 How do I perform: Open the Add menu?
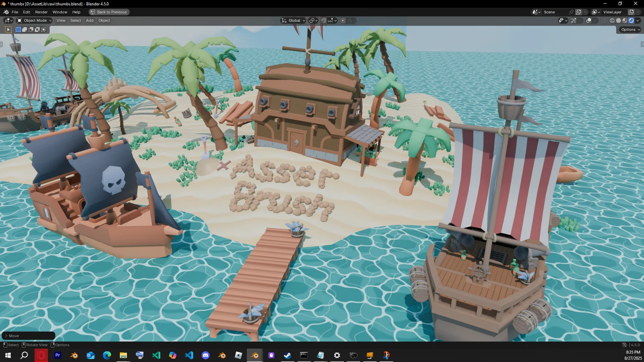click(x=89, y=20)
